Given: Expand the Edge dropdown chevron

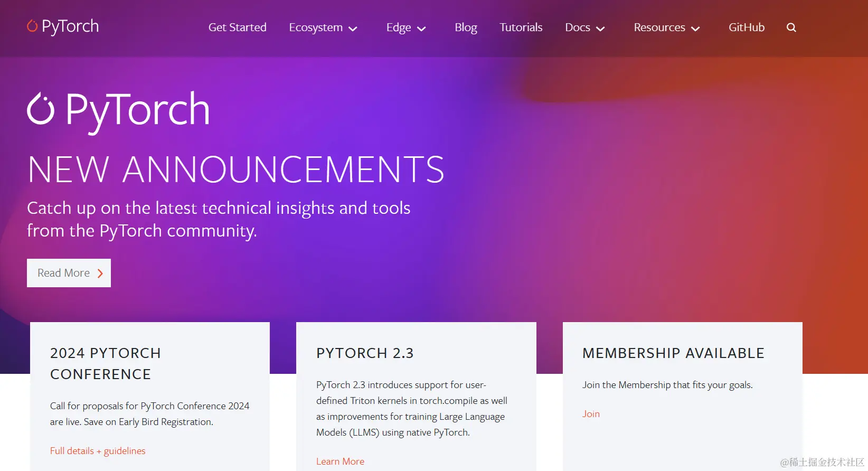Looking at the screenshot, I should coord(421,29).
